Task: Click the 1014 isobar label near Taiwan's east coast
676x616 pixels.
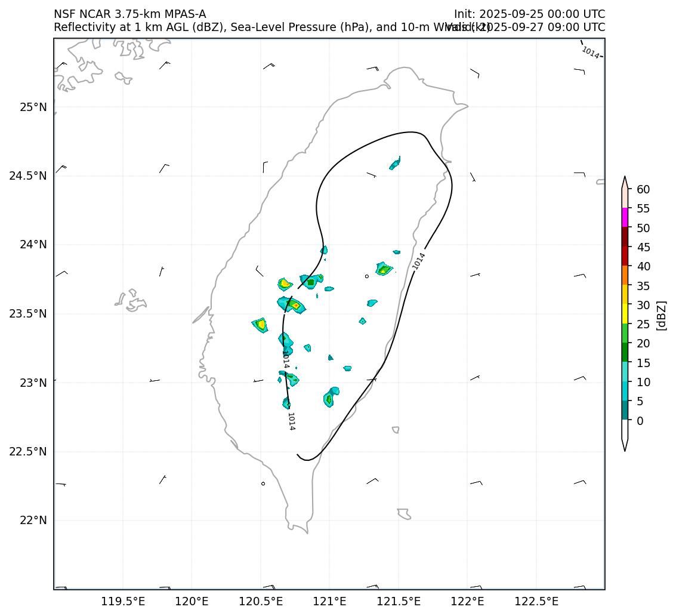Action: 419,261
